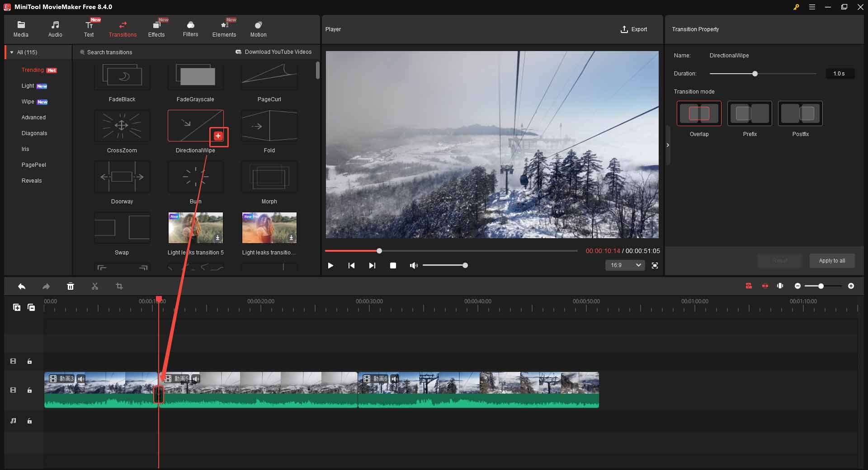The image size is (868, 470).
Task: Click the Delete (trash) icon on timeline toolbar
Action: coord(71,286)
